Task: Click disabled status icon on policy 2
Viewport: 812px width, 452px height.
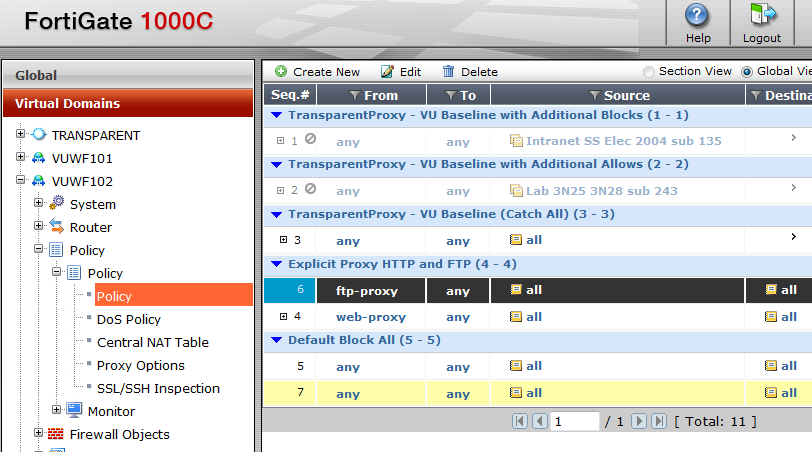Action: coord(310,188)
